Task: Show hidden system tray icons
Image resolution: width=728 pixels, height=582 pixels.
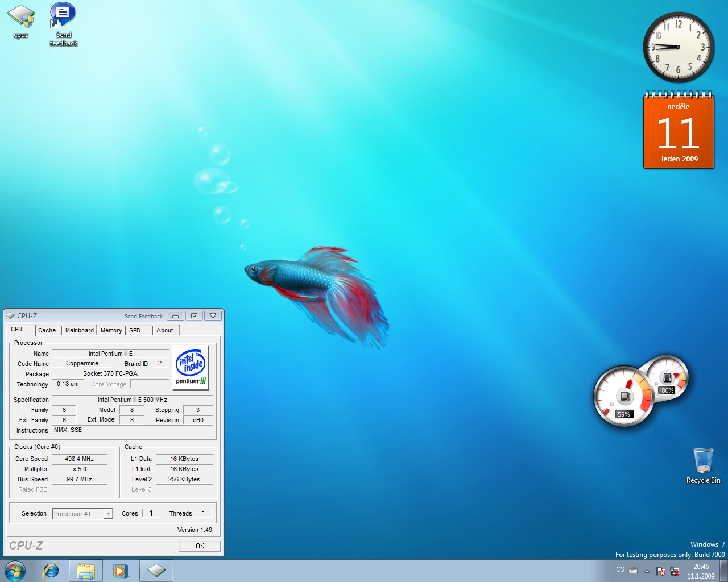Action: coord(647,571)
